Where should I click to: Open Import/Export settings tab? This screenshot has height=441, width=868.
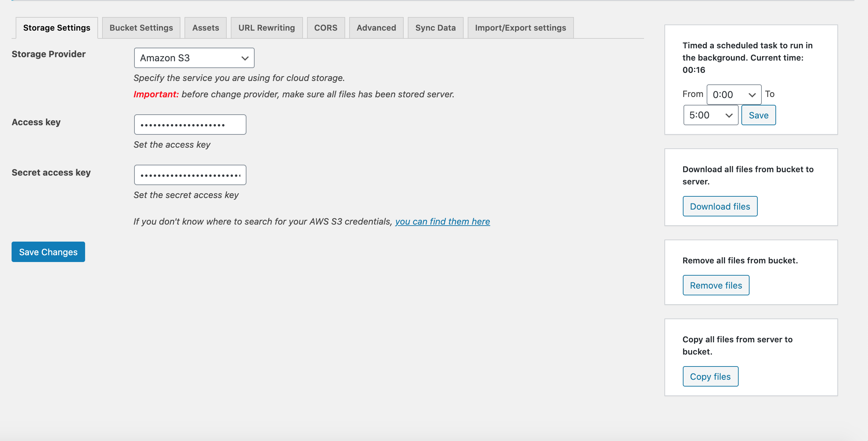point(520,28)
